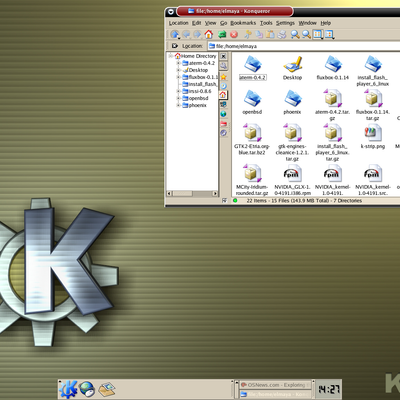Expand the phoenix tree node
This screenshot has height=400, width=400.
pyautogui.click(x=178, y=105)
